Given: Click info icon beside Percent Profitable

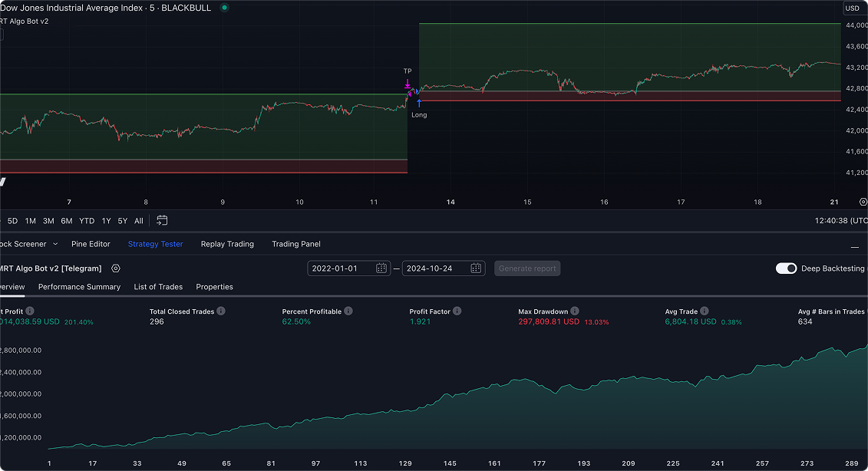Looking at the screenshot, I should [348, 311].
